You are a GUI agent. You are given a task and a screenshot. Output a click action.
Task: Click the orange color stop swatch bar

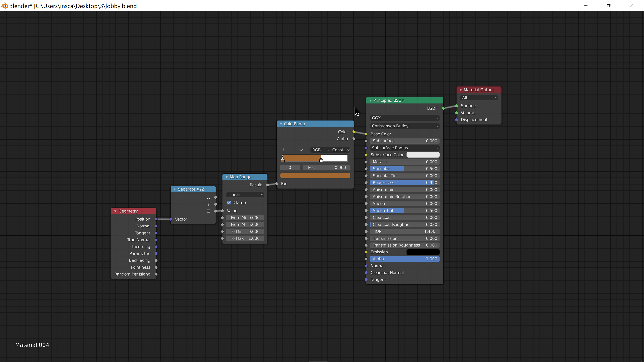(315, 176)
